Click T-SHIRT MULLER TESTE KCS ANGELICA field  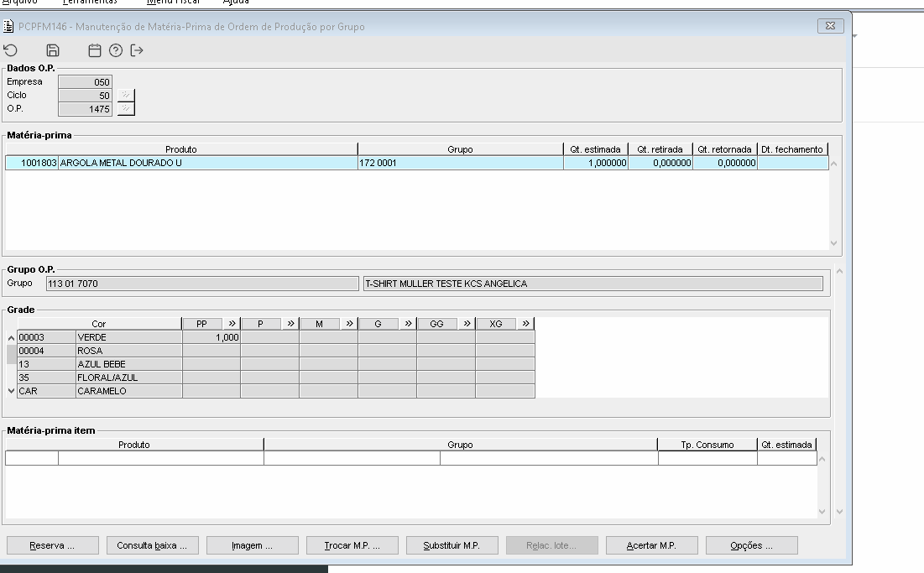click(593, 284)
